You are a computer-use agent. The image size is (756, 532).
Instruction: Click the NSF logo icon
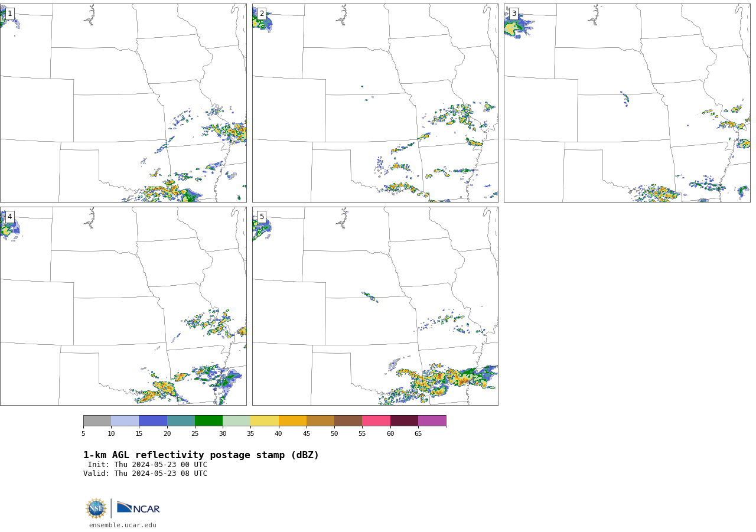tap(96, 508)
